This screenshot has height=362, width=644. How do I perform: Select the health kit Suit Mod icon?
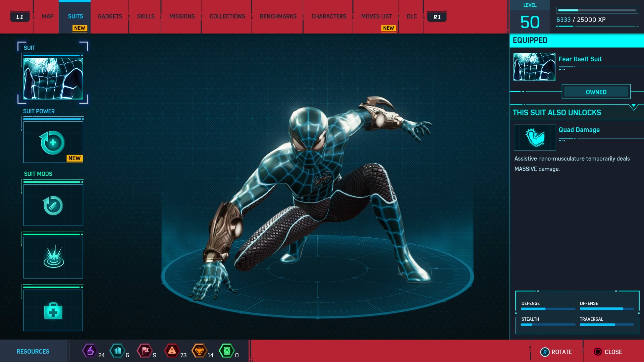[53, 309]
